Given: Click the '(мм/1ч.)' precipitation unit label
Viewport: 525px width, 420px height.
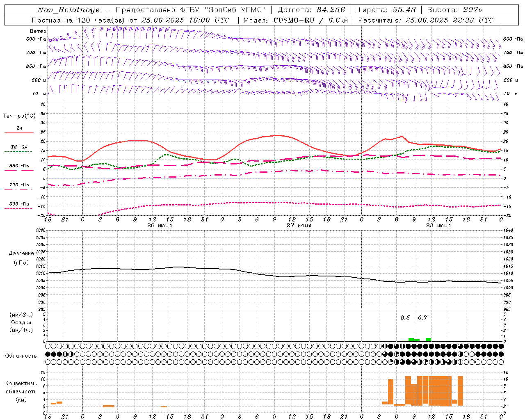Looking at the screenshot, I should click(x=21, y=330).
